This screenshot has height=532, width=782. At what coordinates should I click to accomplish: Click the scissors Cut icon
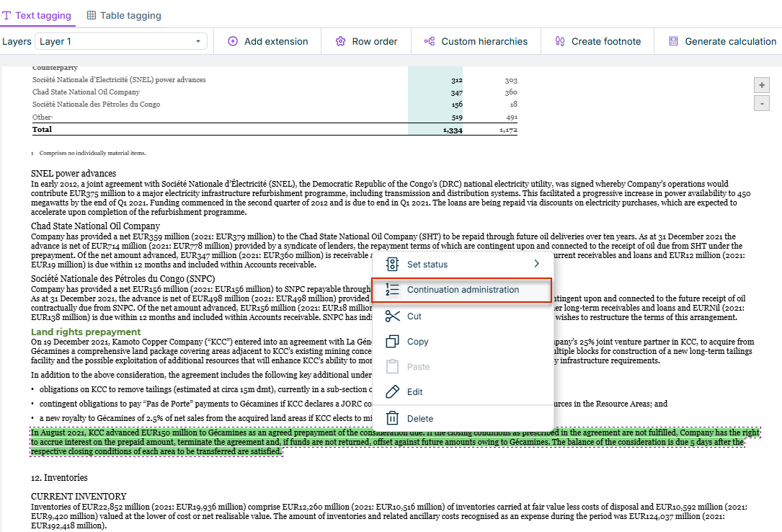(393, 316)
